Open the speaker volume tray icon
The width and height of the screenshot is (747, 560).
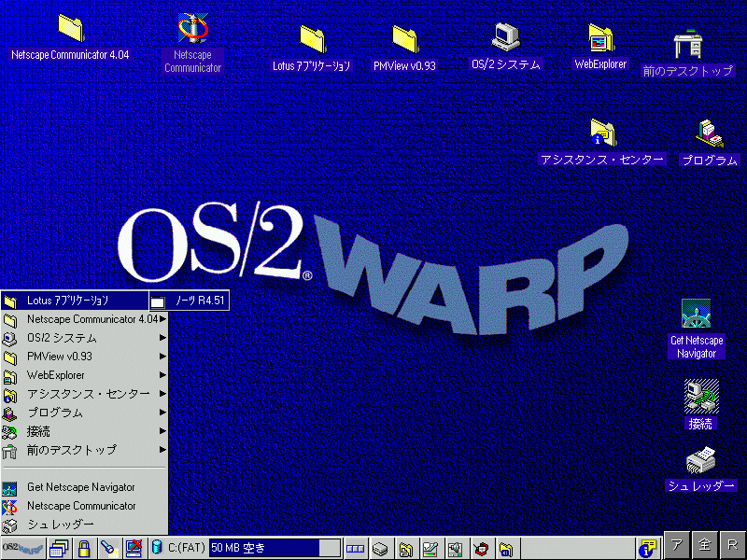pyautogui.click(x=456, y=549)
